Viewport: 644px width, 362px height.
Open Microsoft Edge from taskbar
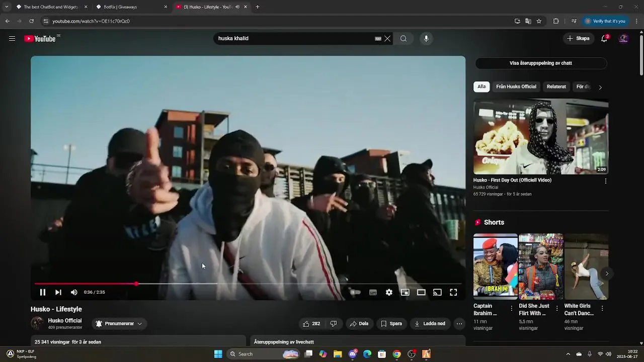(x=367, y=354)
